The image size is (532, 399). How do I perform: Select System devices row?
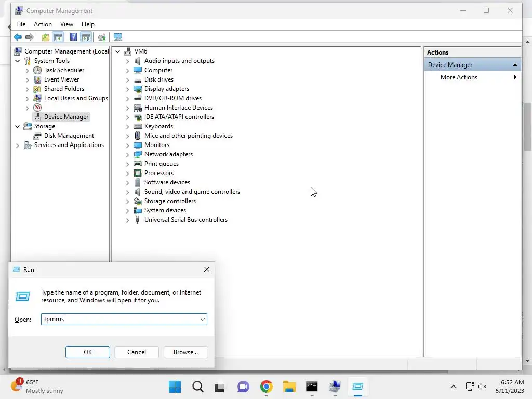pyautogui.click(x=165, y=210)
